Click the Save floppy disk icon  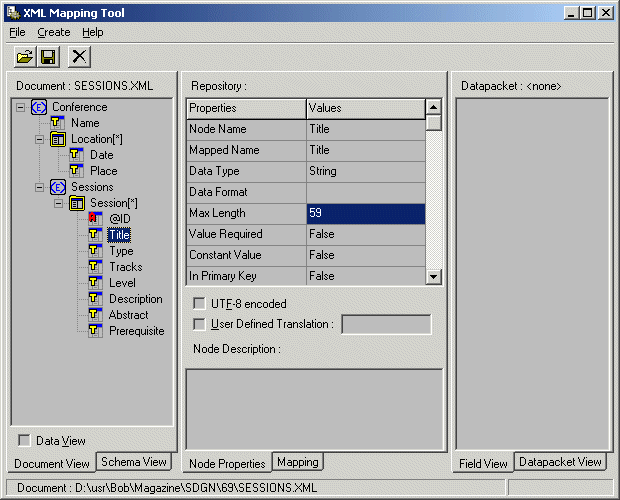[48, 58]
